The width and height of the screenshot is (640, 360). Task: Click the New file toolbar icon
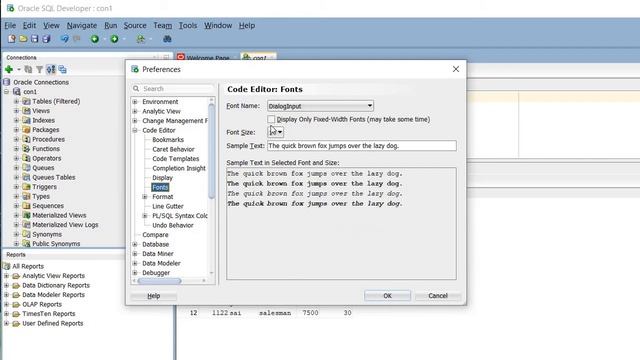11,39
